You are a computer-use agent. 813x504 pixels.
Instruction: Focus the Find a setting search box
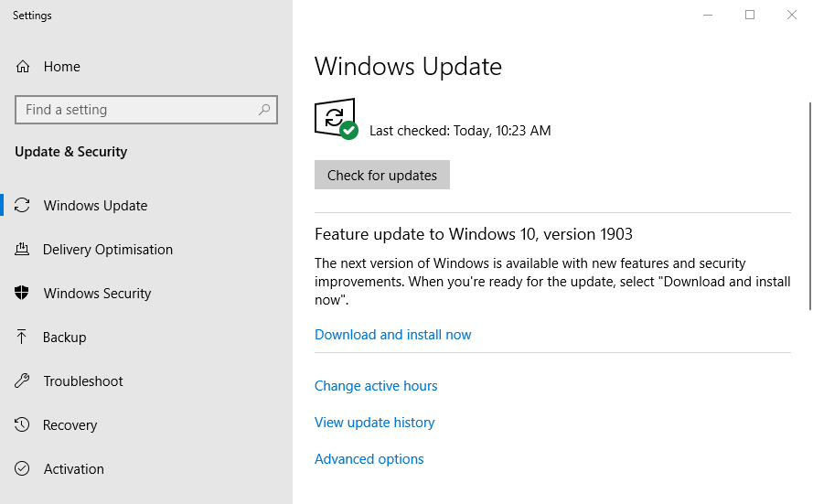click(146, 110)
